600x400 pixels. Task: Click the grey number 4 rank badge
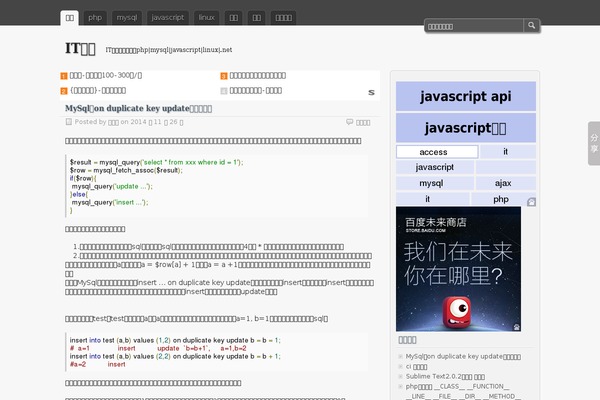[x=224, y=91]
